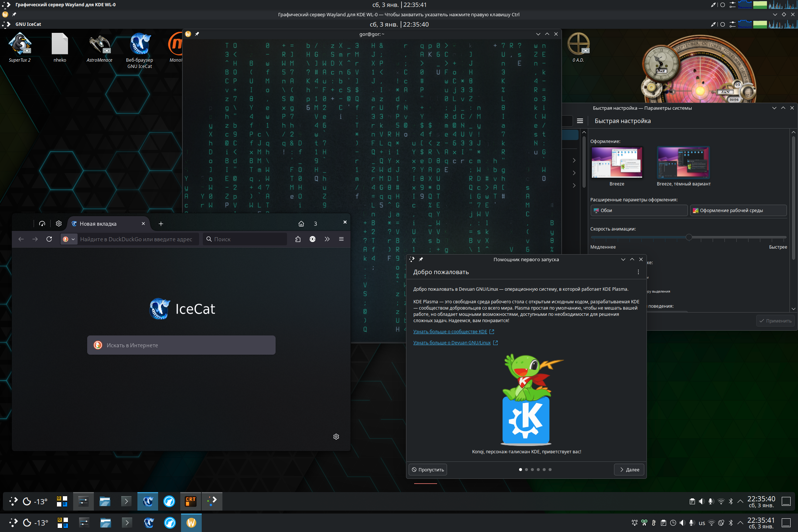The image size is (798, 532).
Task: Expand the DuckDuckGo search engine dropdown
Action: [69, 239]
